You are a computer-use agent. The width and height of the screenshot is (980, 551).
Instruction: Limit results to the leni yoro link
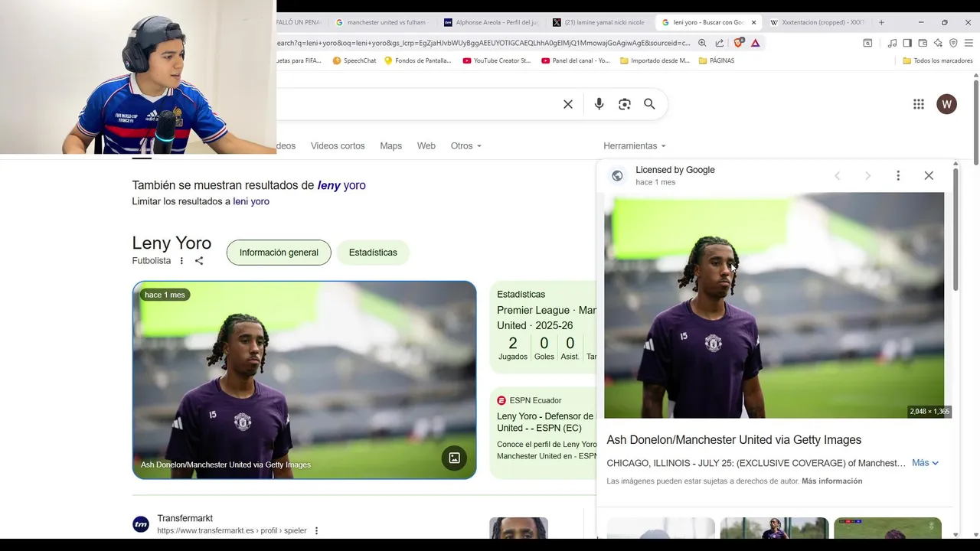pos(251,201)
